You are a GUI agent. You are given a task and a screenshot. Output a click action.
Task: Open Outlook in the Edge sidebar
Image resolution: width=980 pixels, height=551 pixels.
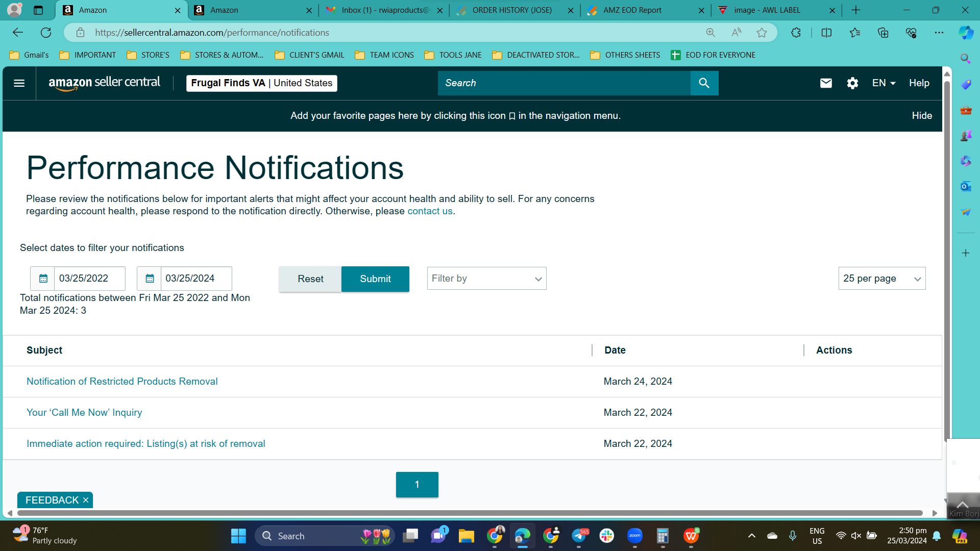[966, 187]
